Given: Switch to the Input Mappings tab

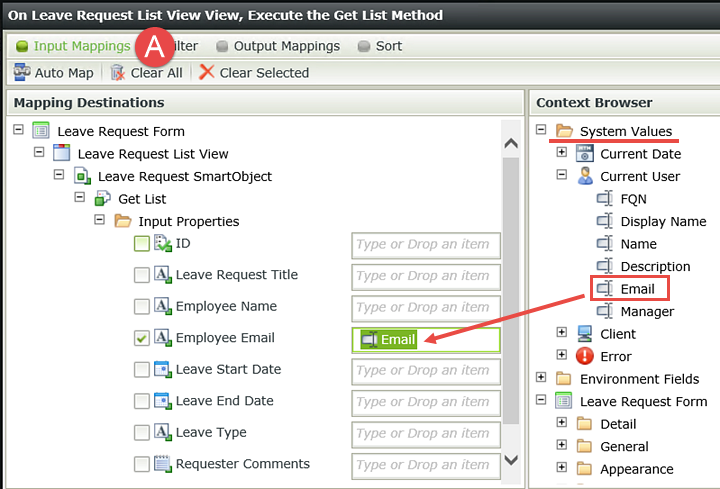Looking at the screenshot, I should tap(73, 46).
